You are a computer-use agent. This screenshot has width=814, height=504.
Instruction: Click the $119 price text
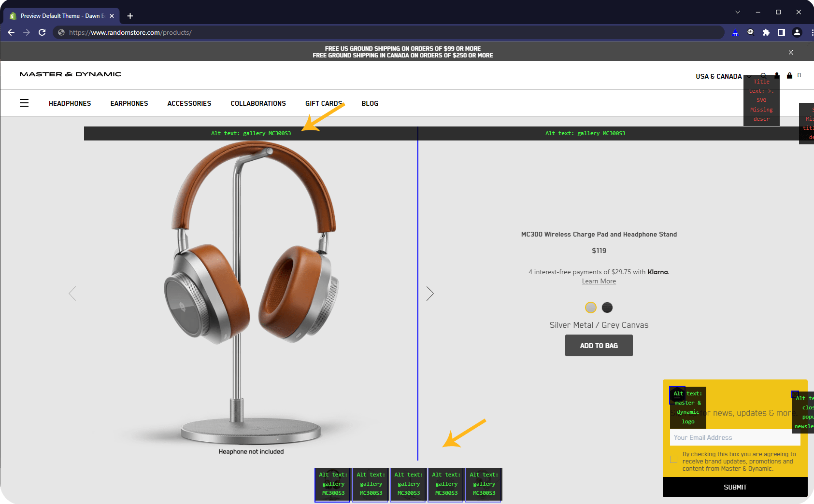tap(599, 251)
